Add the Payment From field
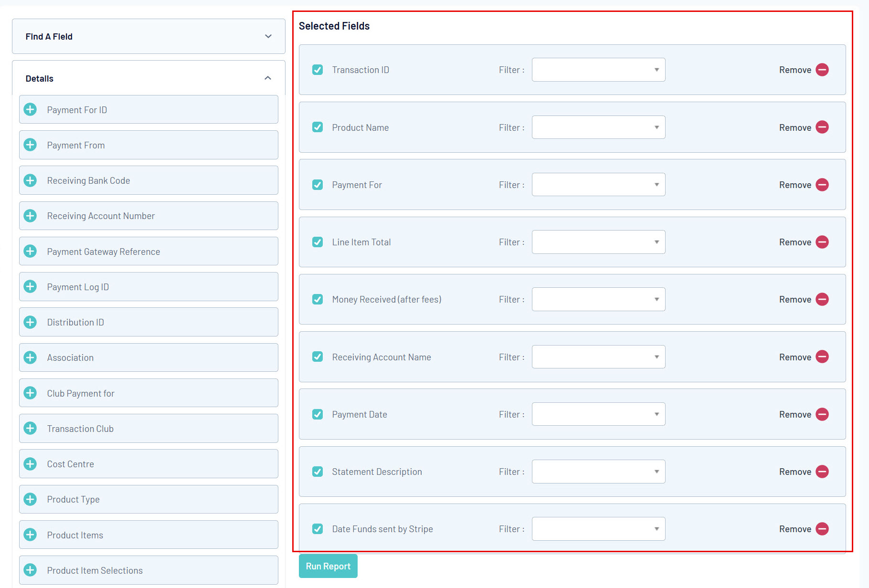The image size is (869, 588). [30, 145]
